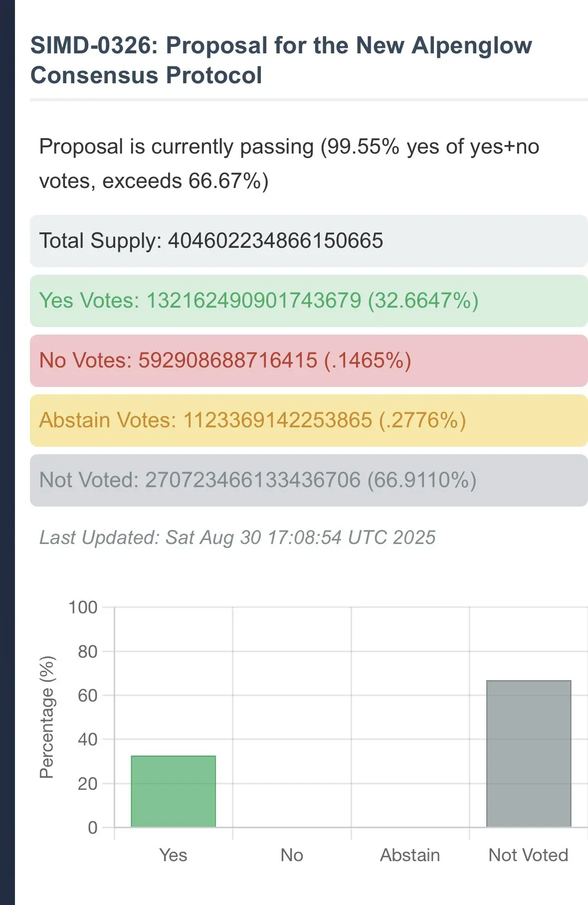Click the gray Not Voted chart bar
The height and width of the screenshot is (905, 588).
529,753
